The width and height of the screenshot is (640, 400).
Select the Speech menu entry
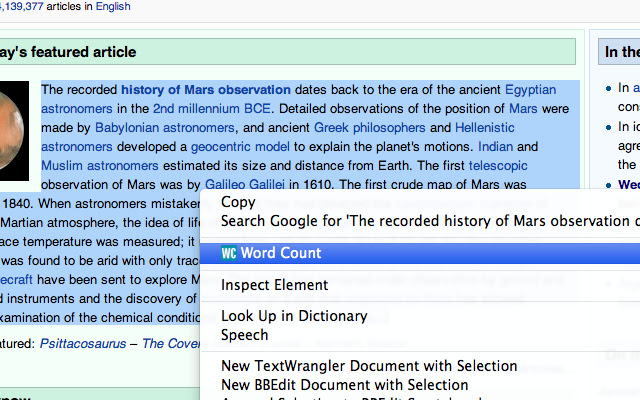245,335
